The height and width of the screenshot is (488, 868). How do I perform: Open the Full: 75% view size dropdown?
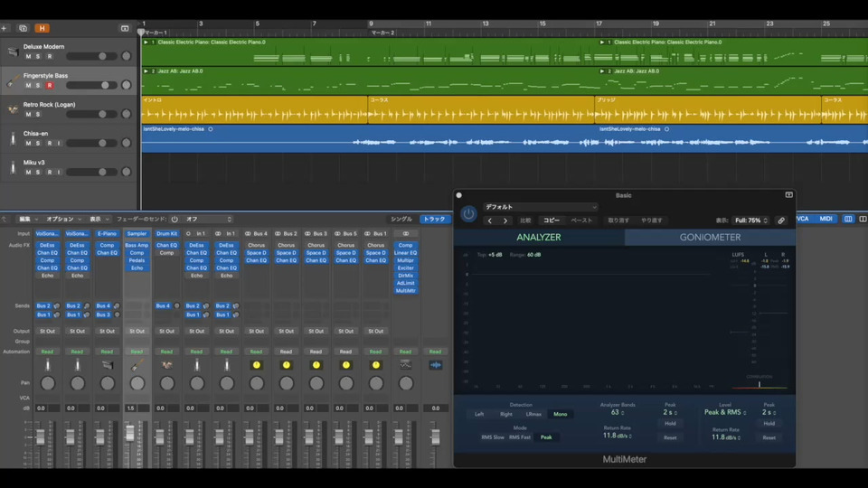pos(749,221)
